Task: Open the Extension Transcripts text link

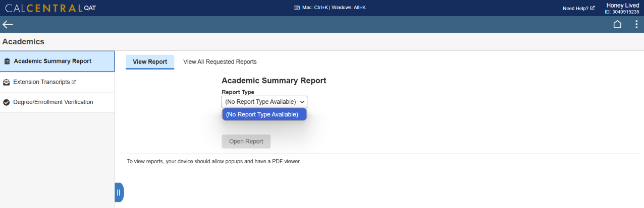Action: point(41,82)
